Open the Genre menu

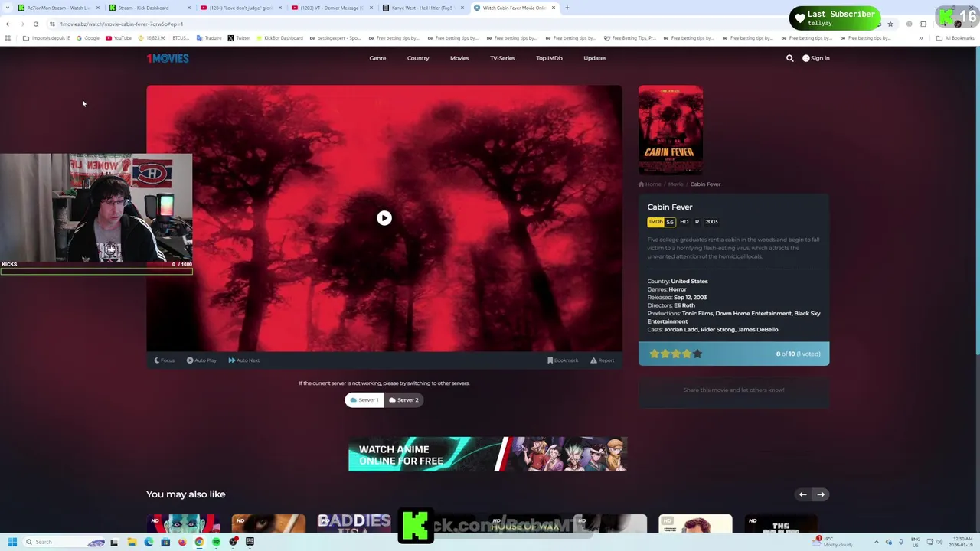click(377, 58)
